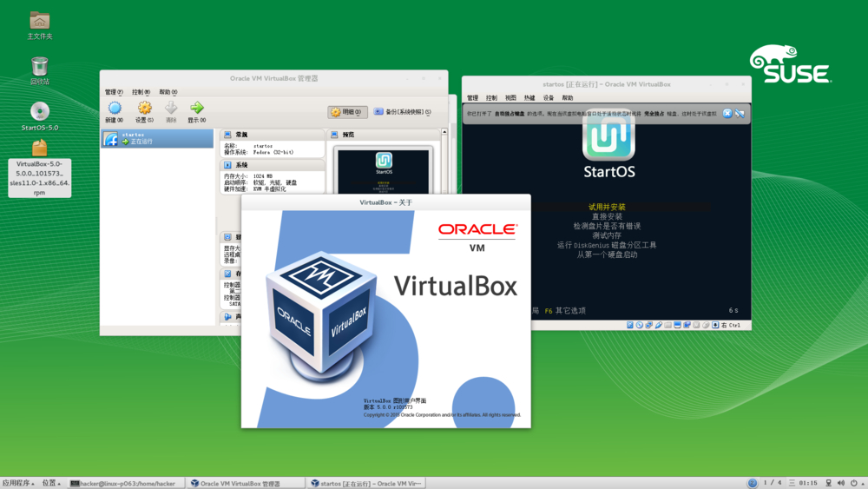This screenshot has height=489, width=868.
Task: Click the mouse integration status icon in VM
Action: [706, 325]
